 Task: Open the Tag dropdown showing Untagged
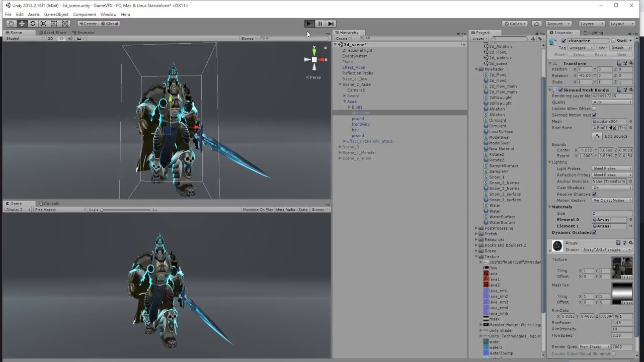[x=581, y=48]
